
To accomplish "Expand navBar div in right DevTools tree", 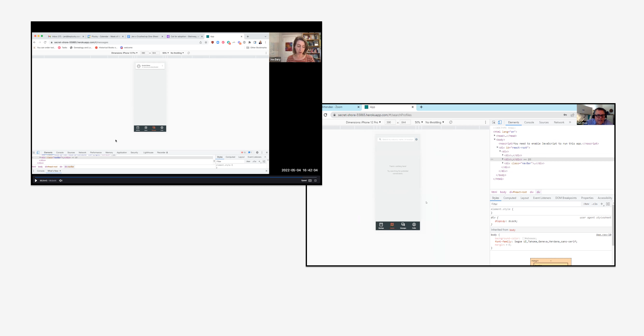I will pos(503,163).
